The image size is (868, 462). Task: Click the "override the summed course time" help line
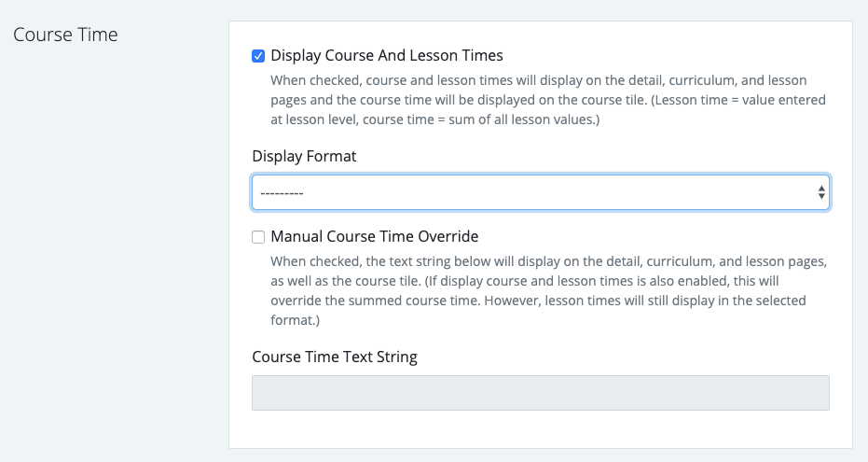[x=373, y=301]
